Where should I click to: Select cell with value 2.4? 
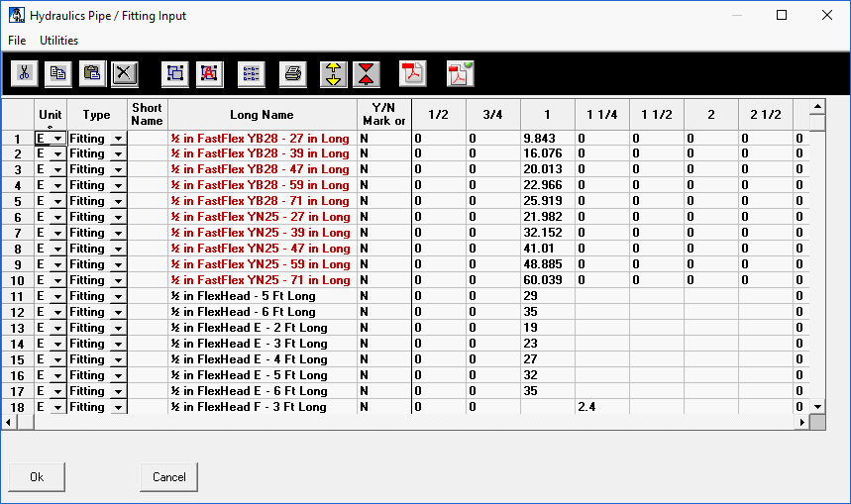[x=602, y=407]
